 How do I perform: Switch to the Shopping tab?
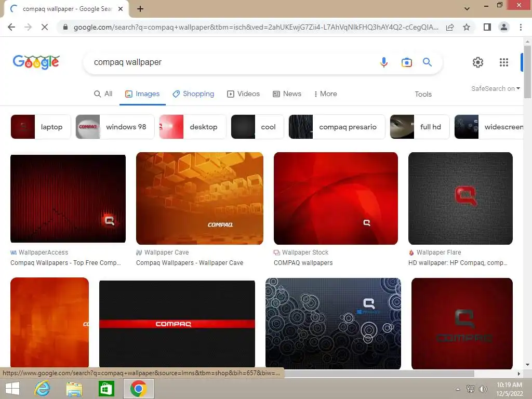coord(193,94)
